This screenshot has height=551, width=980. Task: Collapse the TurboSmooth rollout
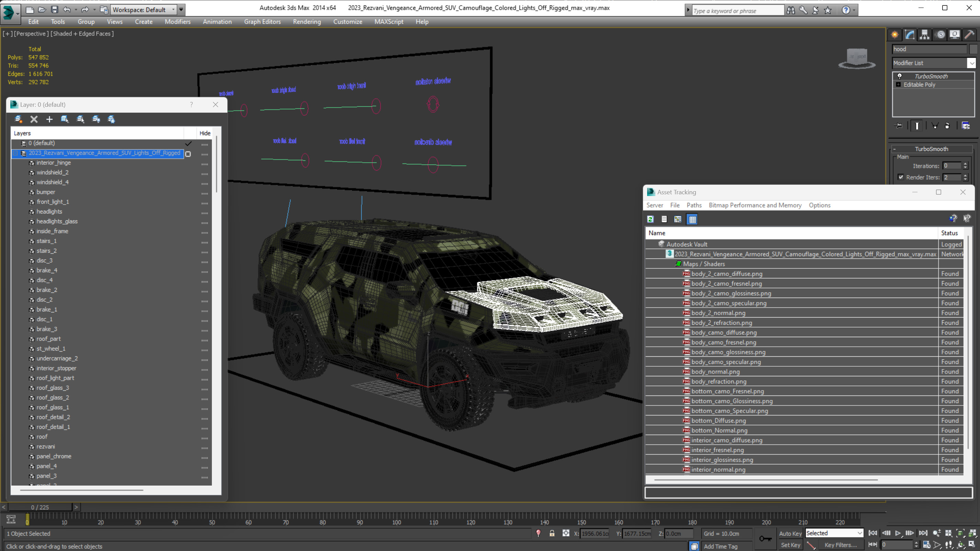tap(894, 149)
